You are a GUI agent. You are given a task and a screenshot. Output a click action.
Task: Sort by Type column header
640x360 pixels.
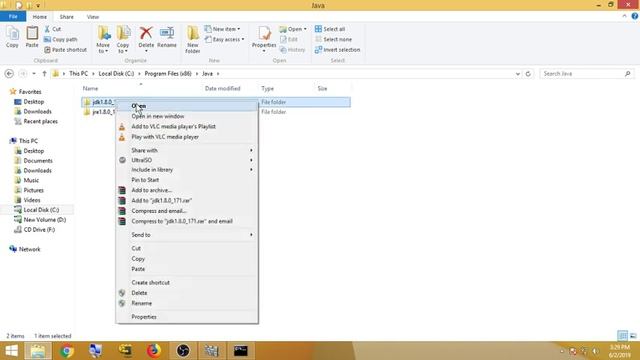click(267, 88)
